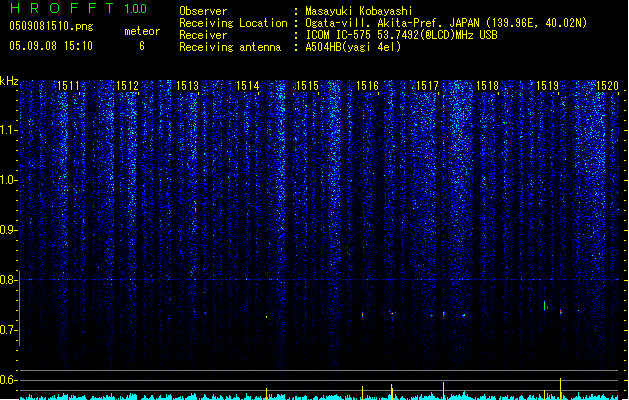Click the meteor count value 6
This screenshot has height=400, width=629.
[142, 46]
